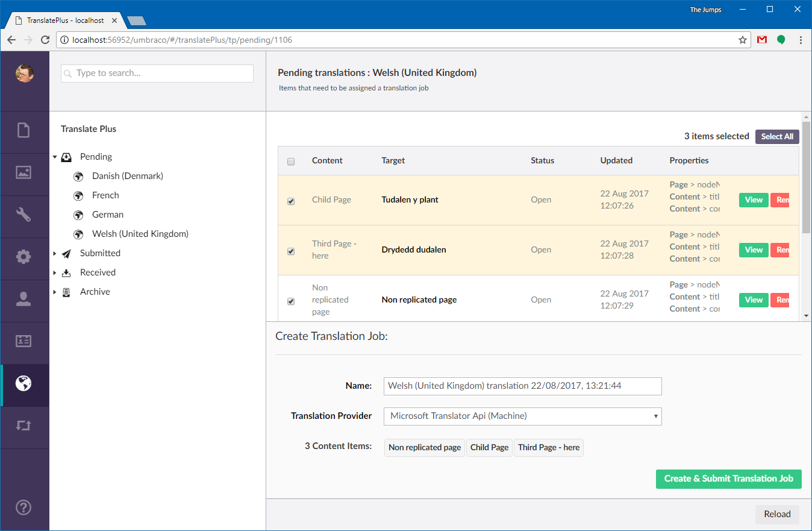Click Create & Submit Translation Job
This screenshot has width=812, height=531.
click(x=728, y=479)
